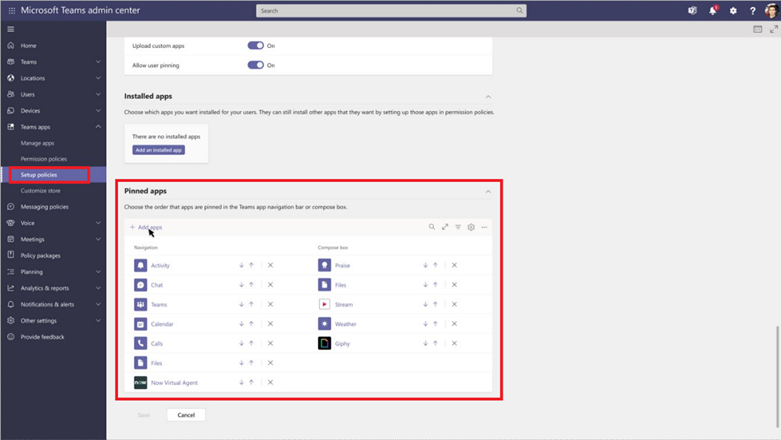Remove the Teams app from navigation
The image size is (781, 440).
coord(270,304)
